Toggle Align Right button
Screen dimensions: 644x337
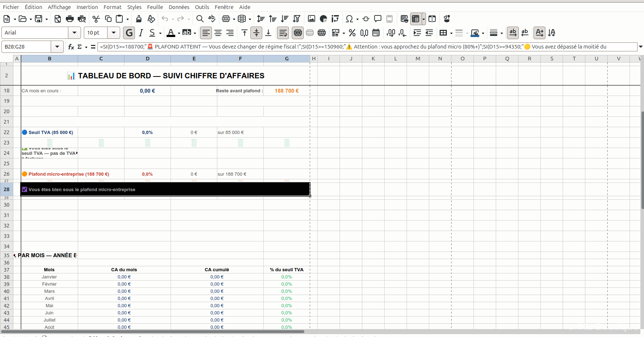click(x=230, y=33)
